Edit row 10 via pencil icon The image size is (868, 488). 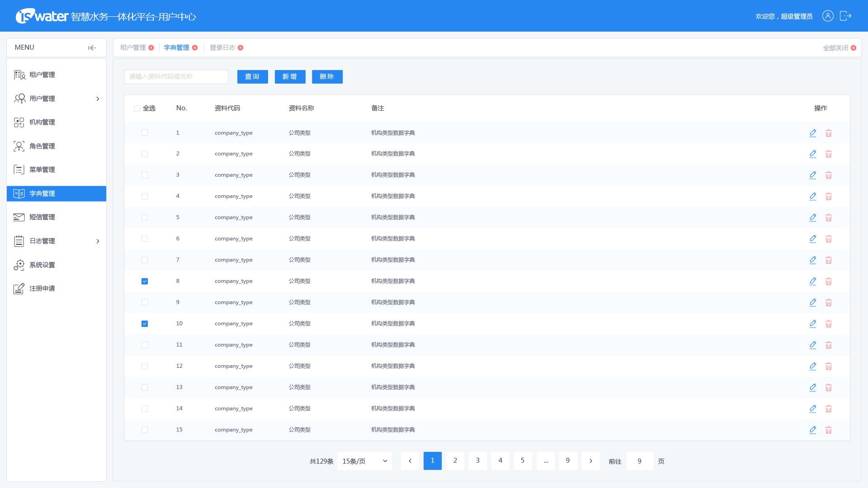coord(813,324)
